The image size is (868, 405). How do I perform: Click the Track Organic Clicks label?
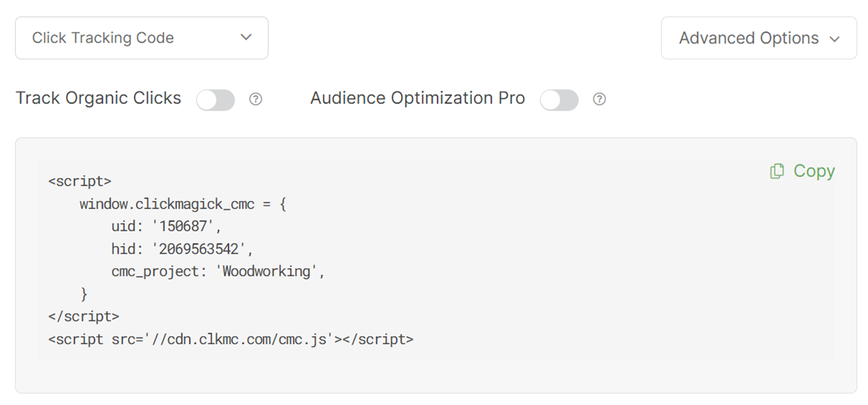(98, 98)
